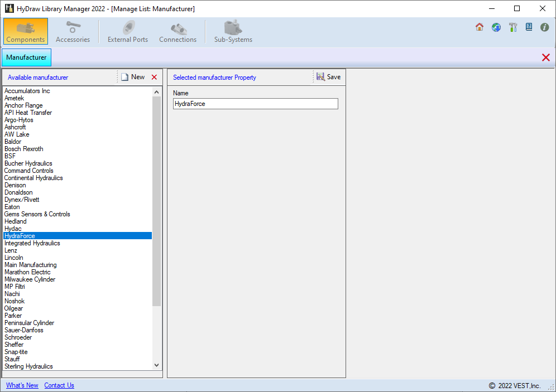Select the Manufacturer tab
The image size is (556, 392).
coord(27,57)
